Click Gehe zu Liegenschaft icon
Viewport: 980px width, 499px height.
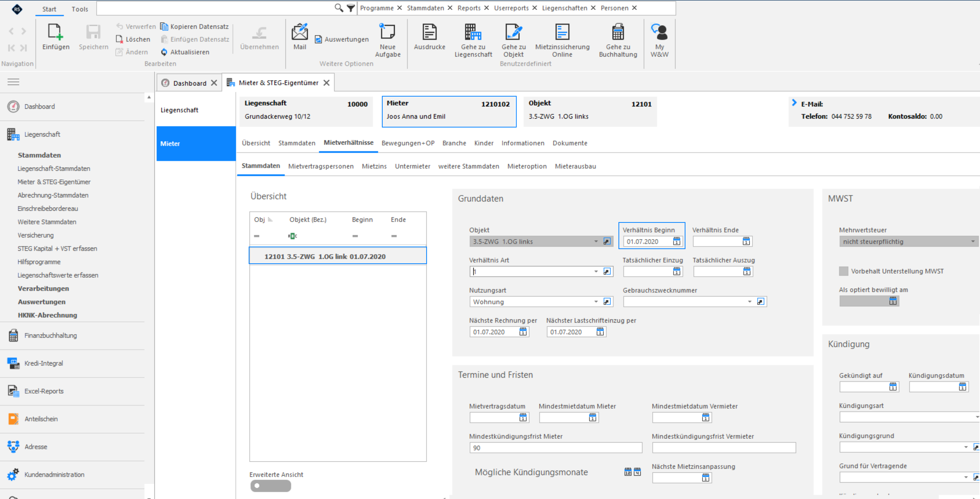coord(473,32)
